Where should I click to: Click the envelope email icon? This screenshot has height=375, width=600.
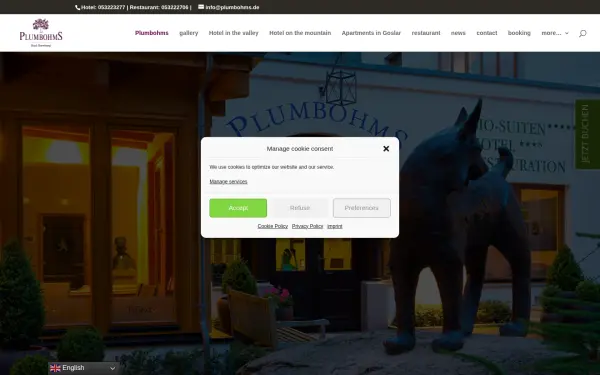[x=201, y=7]
